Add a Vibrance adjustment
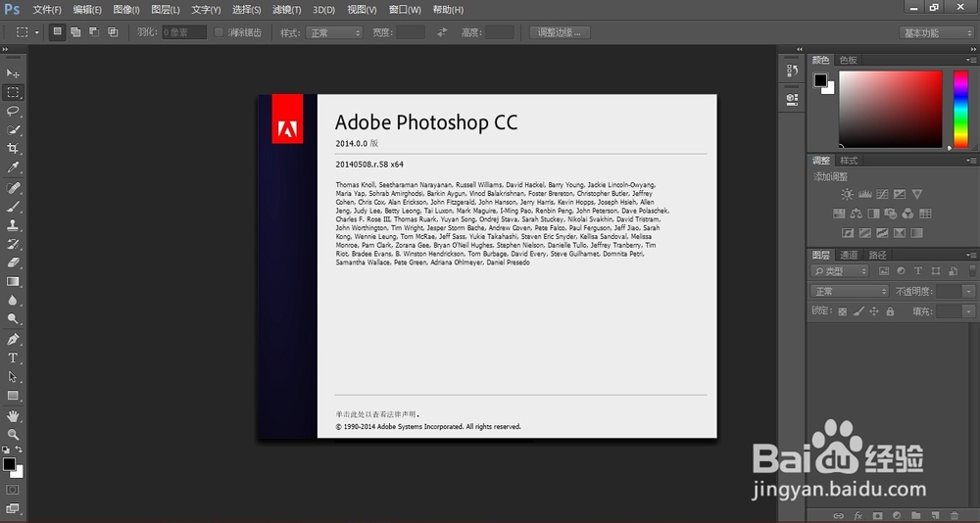The image size is (980, 523). pos(917,194)
